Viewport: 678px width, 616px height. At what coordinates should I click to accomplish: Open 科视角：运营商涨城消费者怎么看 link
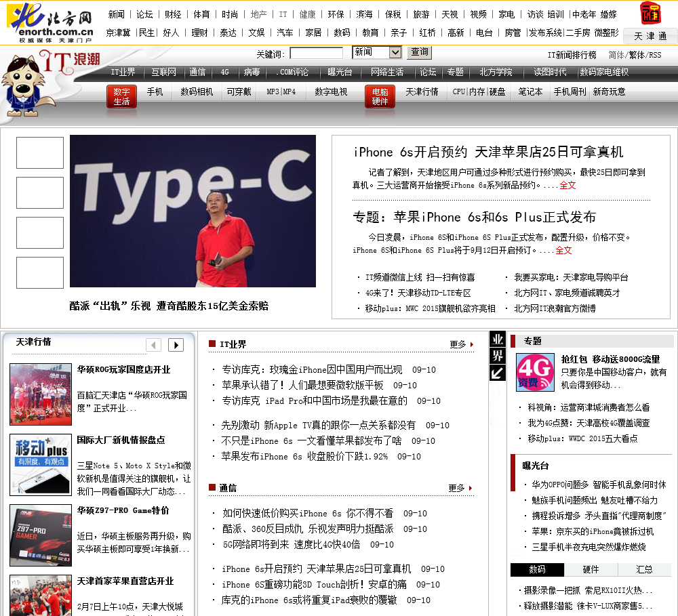[589, 408]
